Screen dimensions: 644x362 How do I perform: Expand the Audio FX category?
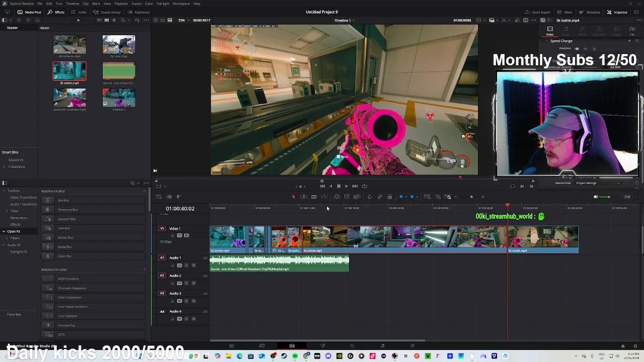click(x=4, y=245)
